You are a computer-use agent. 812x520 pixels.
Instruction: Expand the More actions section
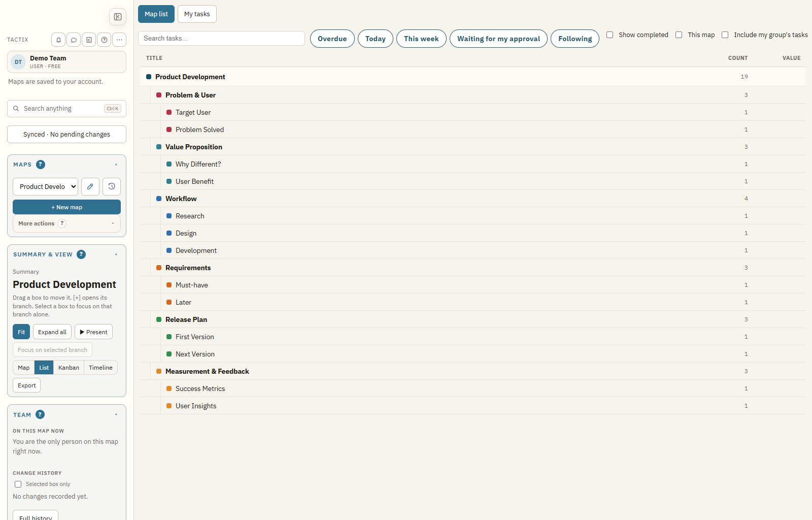(x=66, y=223)
